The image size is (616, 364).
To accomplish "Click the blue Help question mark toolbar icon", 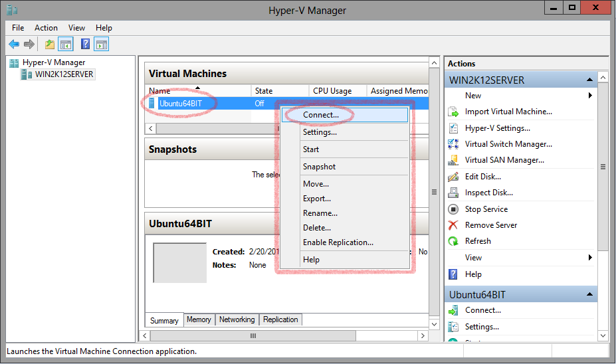I will (x=85, y=44).
